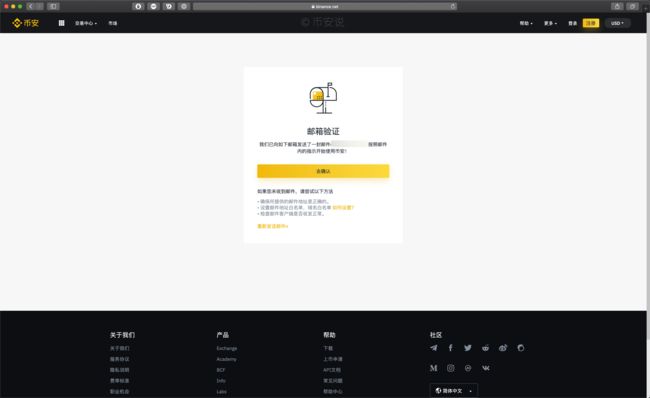Open the footer Exchange link
The height and width of the screenshot is (398, 650).
[x=227, y=348]
